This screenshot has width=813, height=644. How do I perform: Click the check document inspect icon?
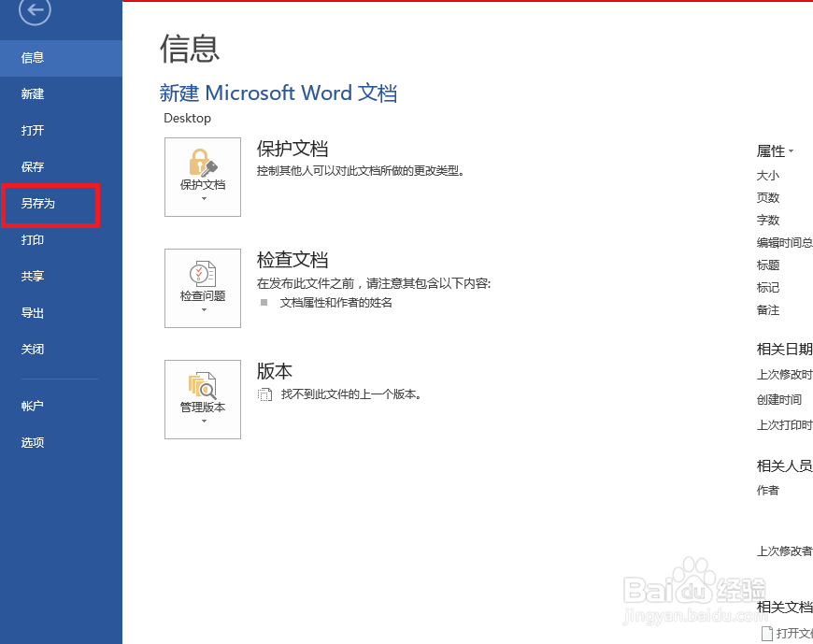pyautogui.click(x=203, y=273)
